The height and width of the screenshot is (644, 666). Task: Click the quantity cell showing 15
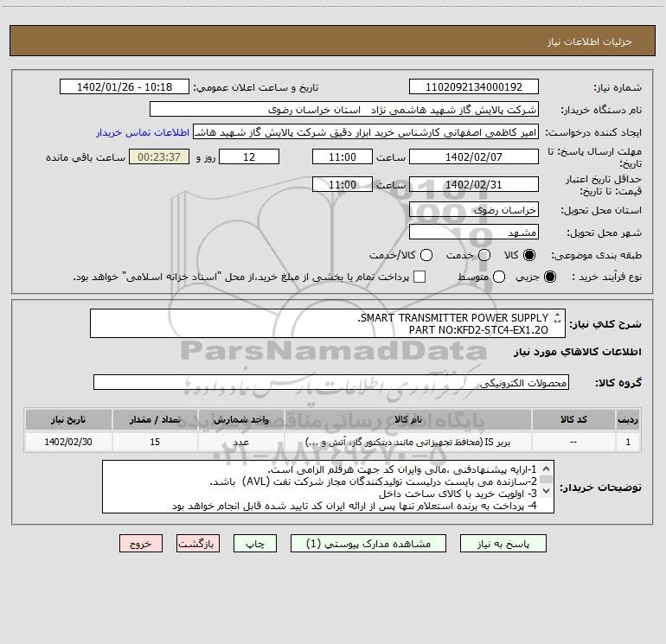(x=155, y=442)
